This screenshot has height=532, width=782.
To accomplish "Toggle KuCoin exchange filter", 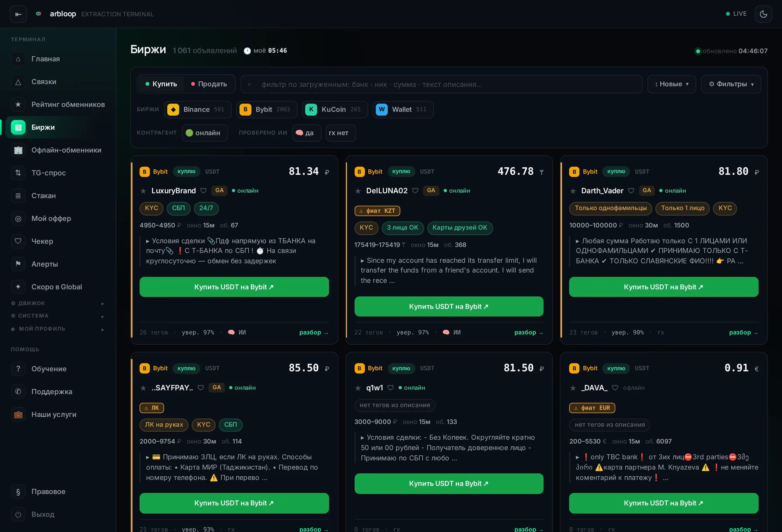I will [335, 109].
